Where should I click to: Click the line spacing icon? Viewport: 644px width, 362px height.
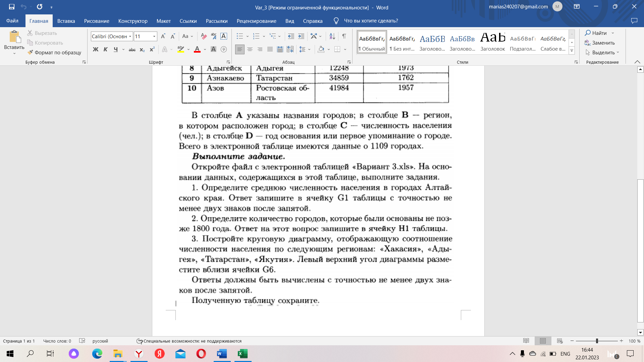[303, 50]
